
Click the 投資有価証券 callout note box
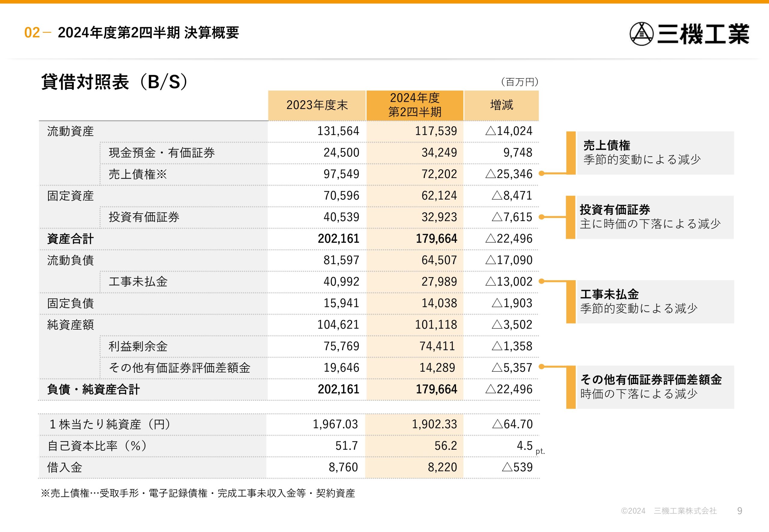655,217
